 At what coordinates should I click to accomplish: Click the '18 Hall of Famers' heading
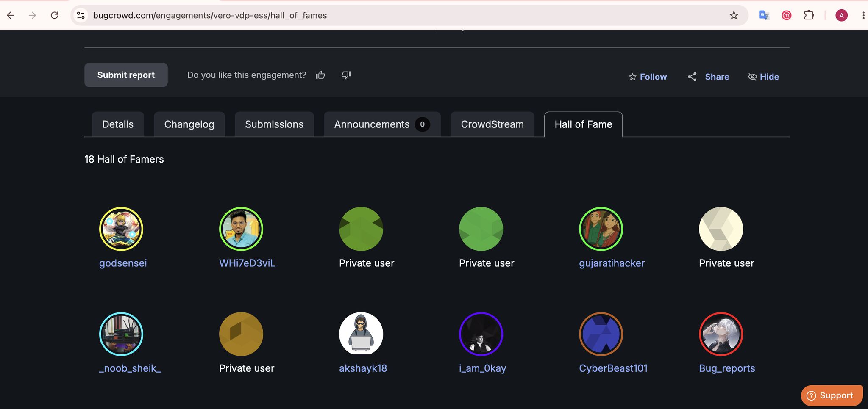click(124, 159)
